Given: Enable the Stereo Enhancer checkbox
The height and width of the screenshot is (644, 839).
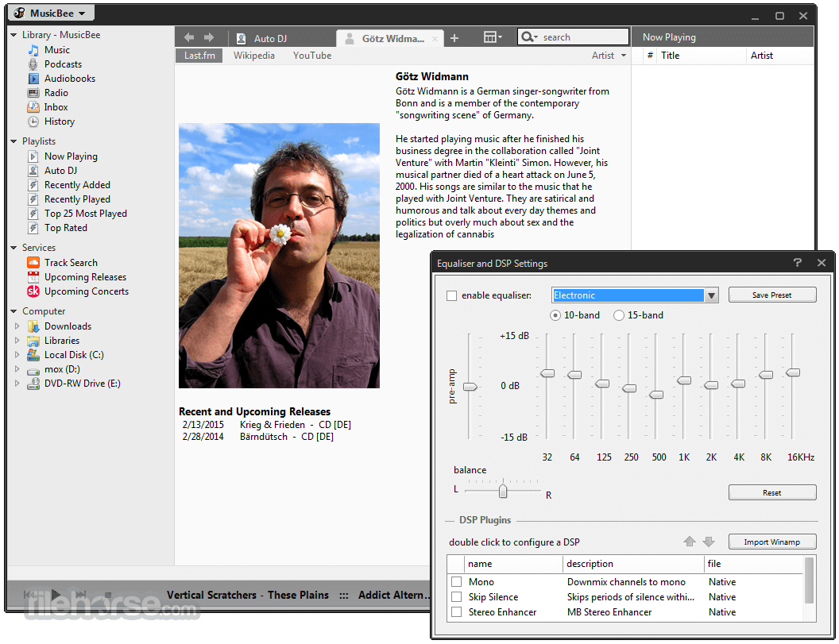Looking at the screenshot, I should click(456, 611).
